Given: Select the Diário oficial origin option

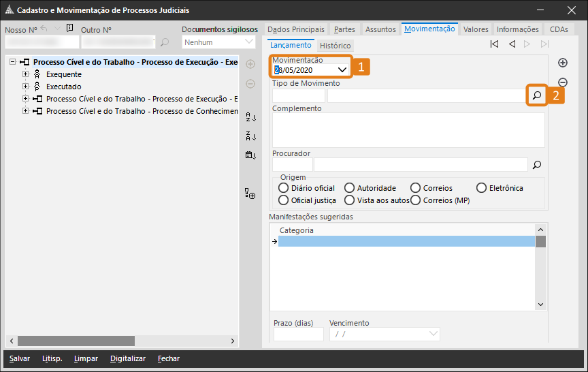Looking at the screenshot, I should [284, 188].
